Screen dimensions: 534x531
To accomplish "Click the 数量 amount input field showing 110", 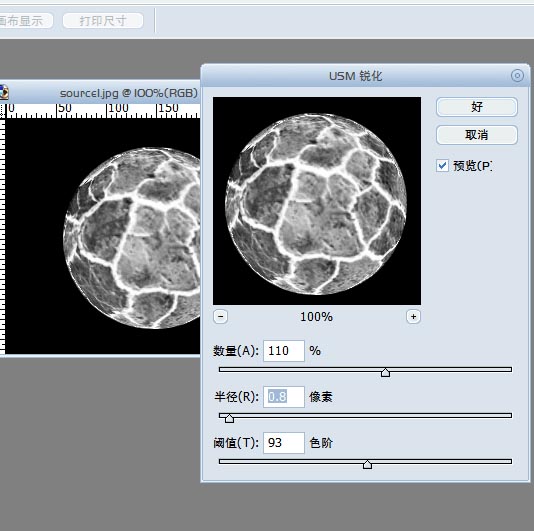I will pyautogui.click(x=284, y=351).
